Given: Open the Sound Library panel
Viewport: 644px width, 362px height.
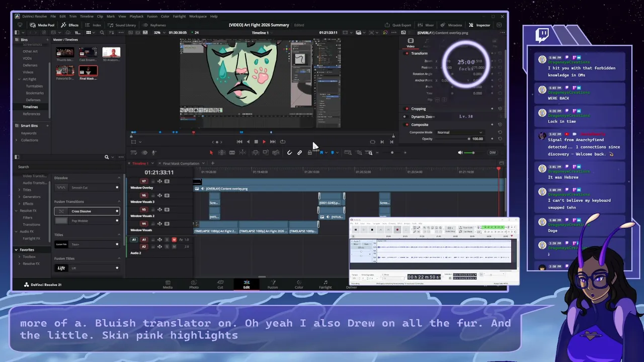Looking at the screenshot, I should [x=122, y=25].
